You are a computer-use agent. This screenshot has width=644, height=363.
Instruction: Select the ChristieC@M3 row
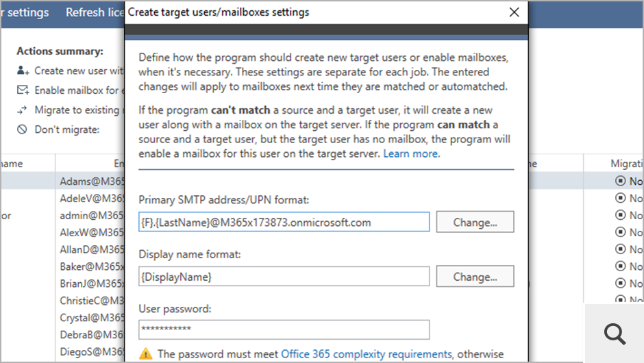[92, 301]
